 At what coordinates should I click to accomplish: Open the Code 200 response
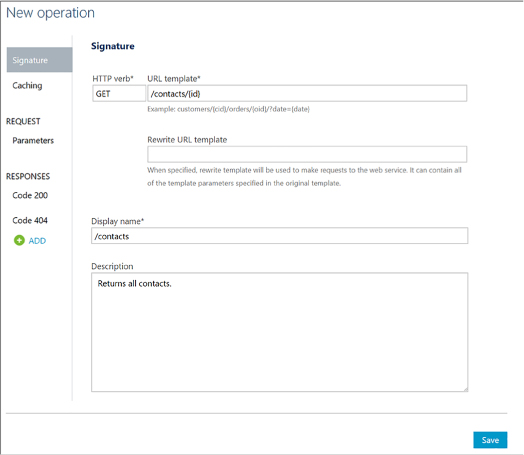pos(30,195)
